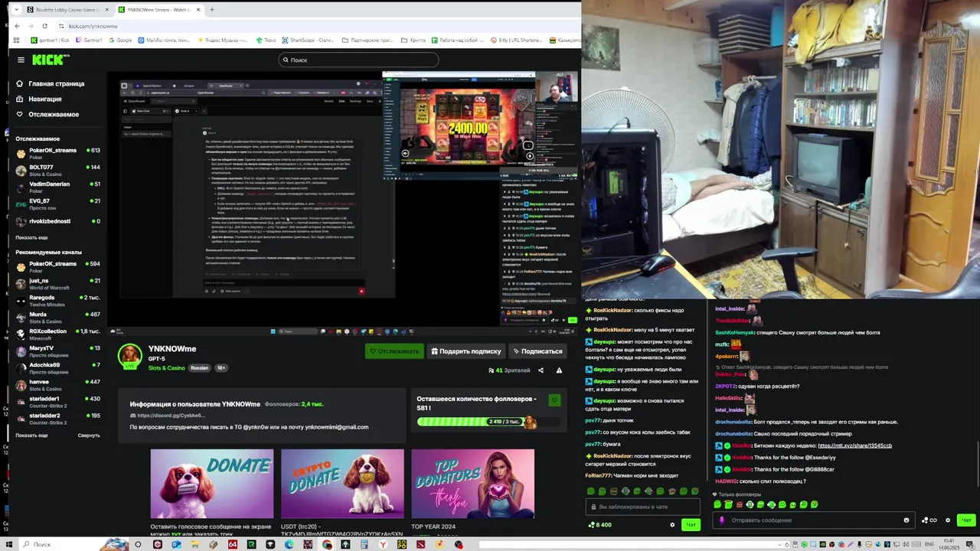Image resolution: width=980 pixels, height=551 pixels.
Task: Expand Показать еще under recommended channels
Action: (x=31, y=435)
